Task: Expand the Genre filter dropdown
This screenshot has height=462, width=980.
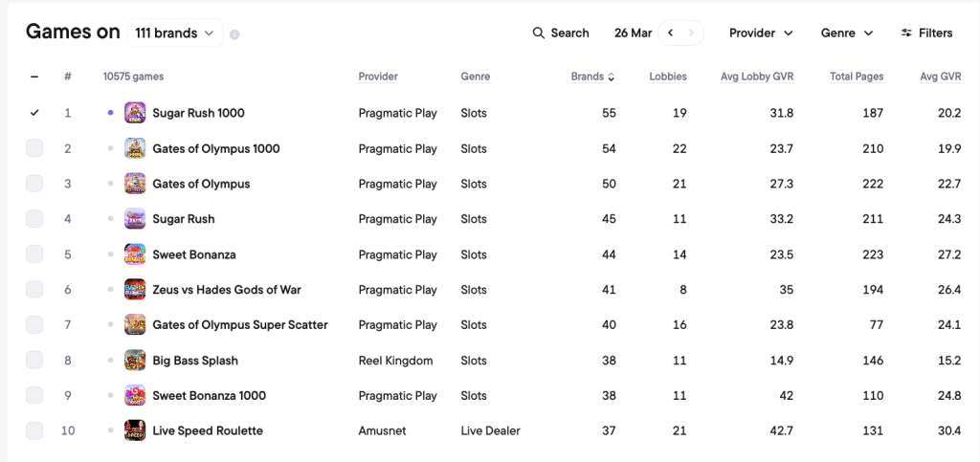Action: click(847, 33)
